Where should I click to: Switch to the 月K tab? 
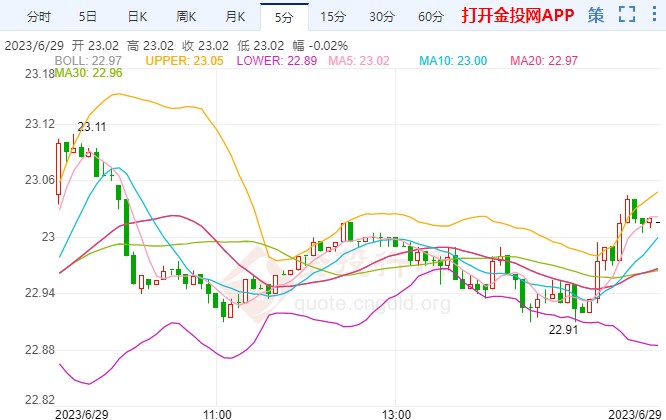point(235,17)
